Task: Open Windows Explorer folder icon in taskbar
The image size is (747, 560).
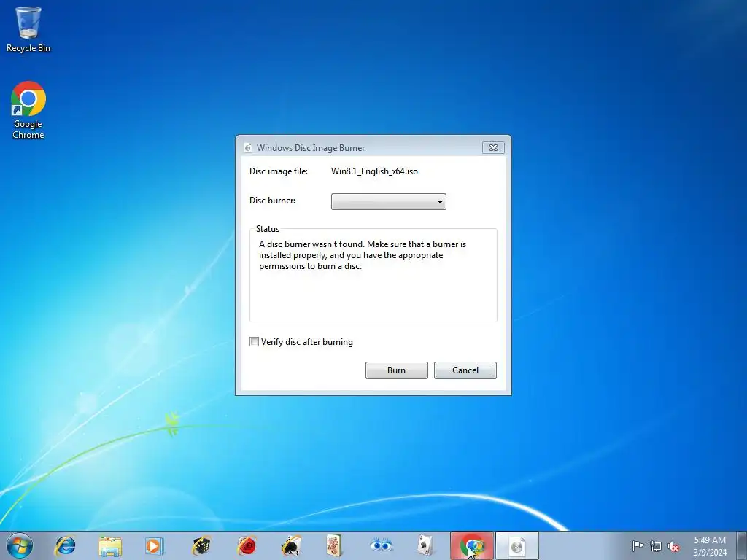Action: [110, 545]
